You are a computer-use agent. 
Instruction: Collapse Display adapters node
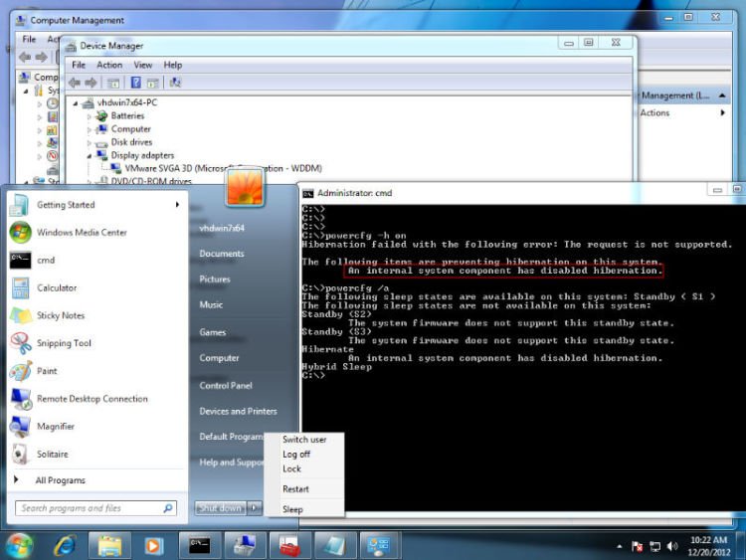(89, 155)
